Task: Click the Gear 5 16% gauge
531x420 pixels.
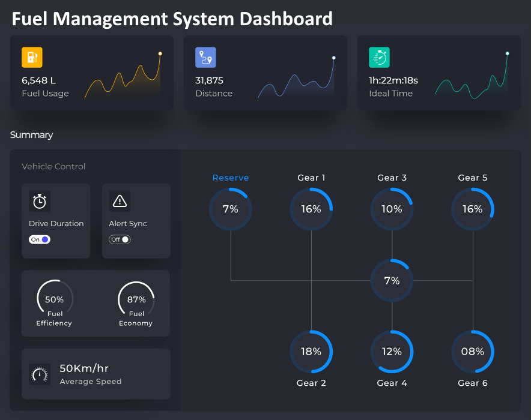Action: 473,209
